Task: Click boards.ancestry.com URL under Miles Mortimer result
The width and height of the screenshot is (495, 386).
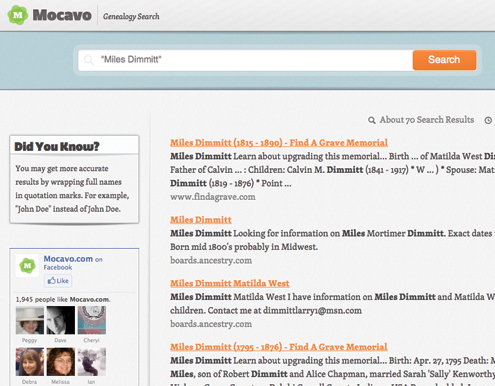Action: click(x=211, y=260)
